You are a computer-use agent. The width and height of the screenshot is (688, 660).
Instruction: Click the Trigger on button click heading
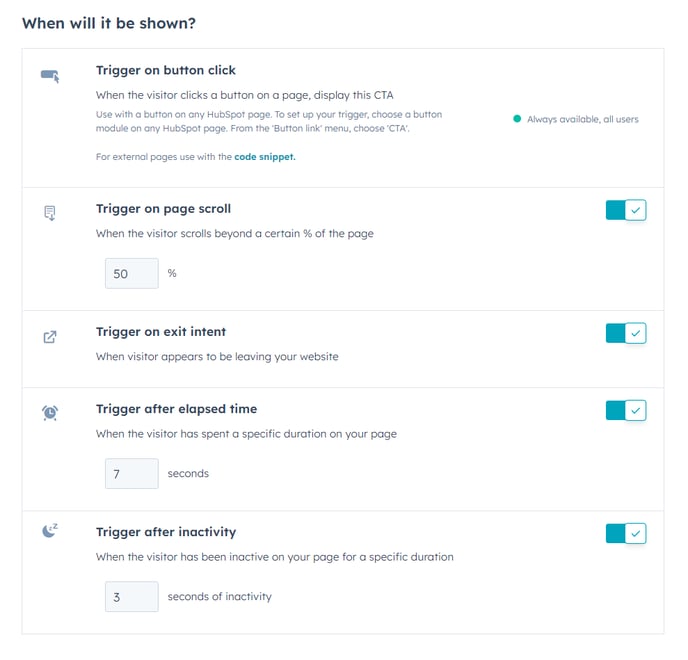click(166, 70)
